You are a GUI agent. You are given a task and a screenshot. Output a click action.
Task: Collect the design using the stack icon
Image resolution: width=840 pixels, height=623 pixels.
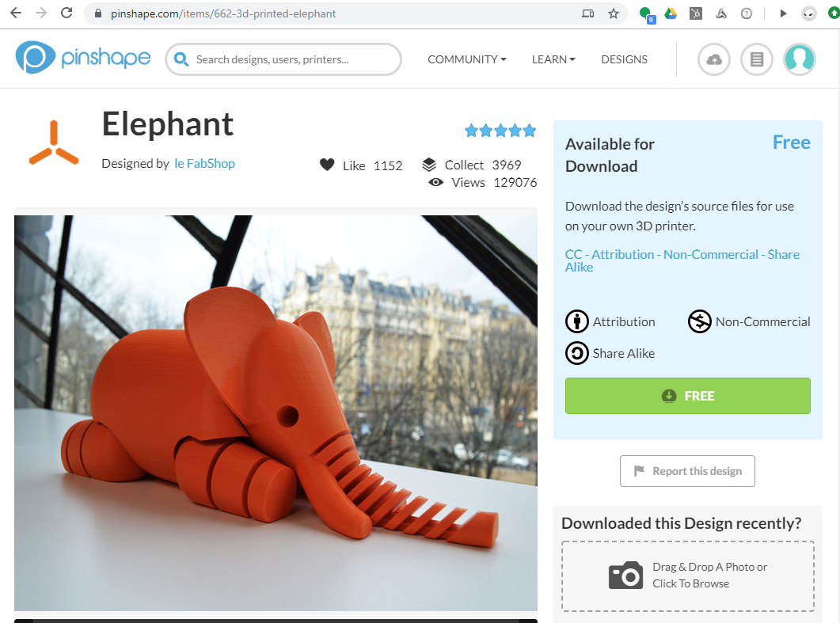pos(429,165)
